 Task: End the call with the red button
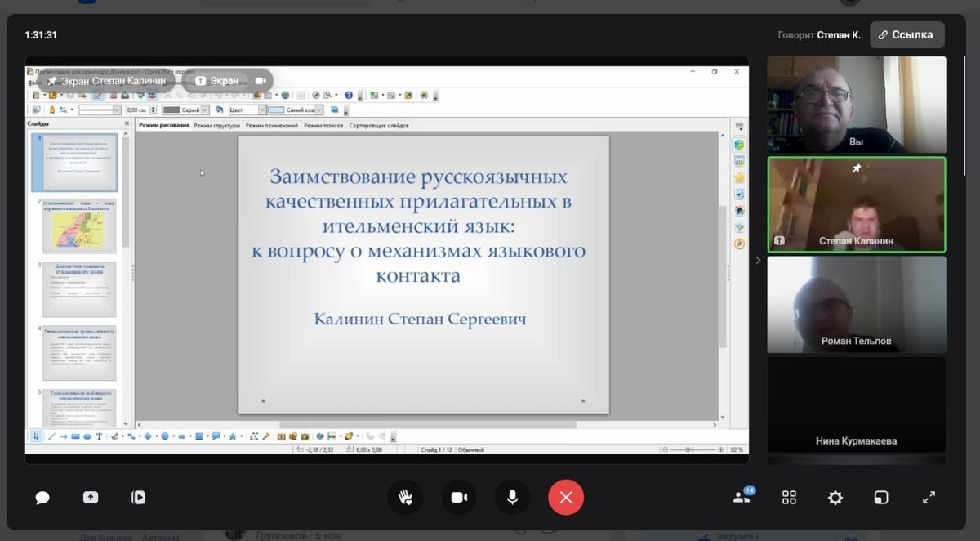pyautogui.click(x=566, y=497)
